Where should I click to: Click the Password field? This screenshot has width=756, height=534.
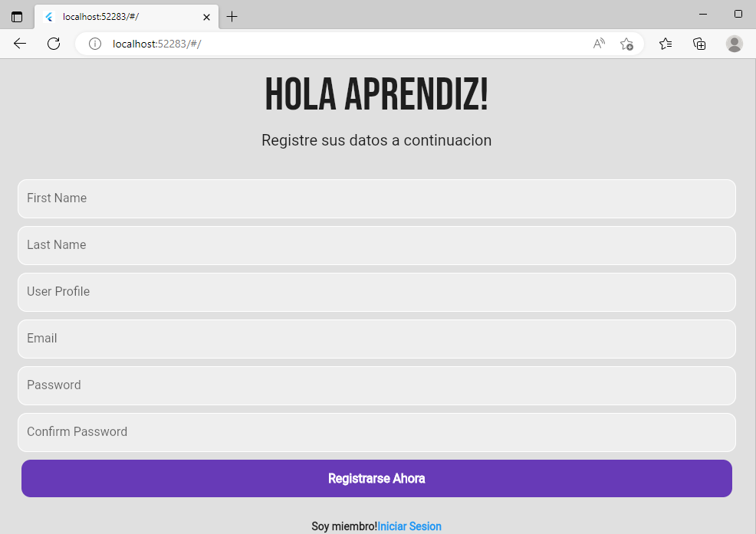click(x=376, y=385)
